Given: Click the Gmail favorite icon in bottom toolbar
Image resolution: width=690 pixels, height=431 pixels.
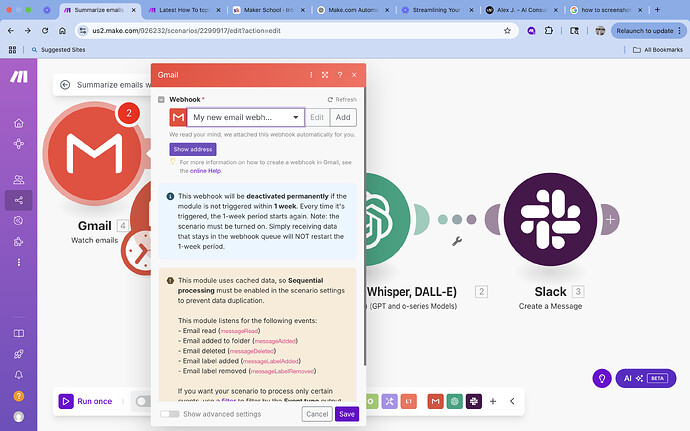Looking at the screenshot, I should (435, 401).
